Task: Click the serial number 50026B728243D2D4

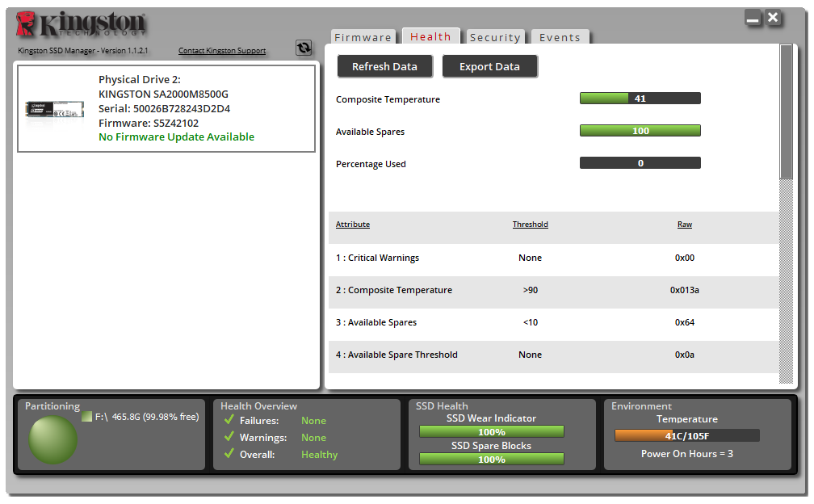Action: point(182,108)
